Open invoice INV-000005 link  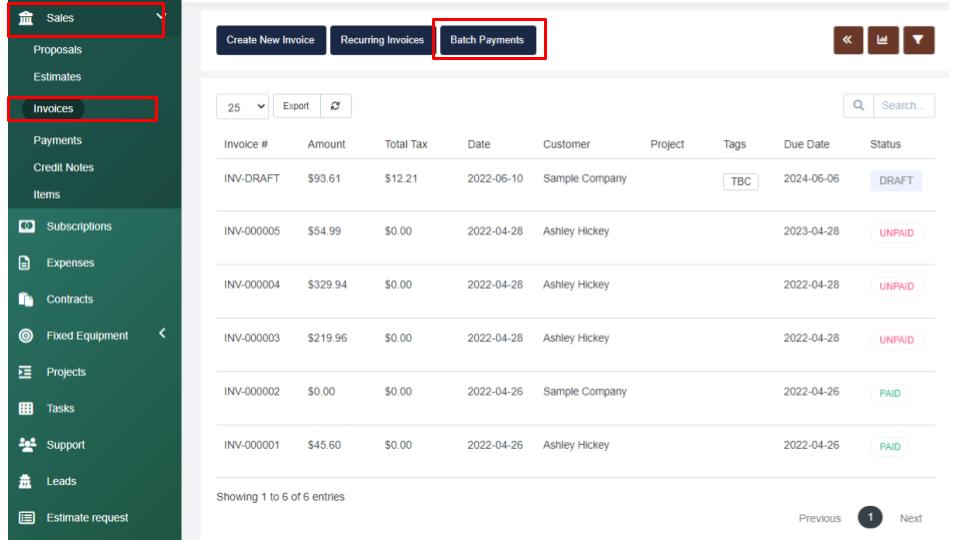click(252, 232)
